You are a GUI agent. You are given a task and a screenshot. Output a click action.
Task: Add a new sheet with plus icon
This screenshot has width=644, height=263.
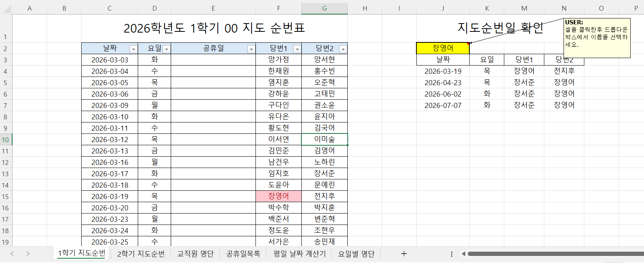[x=404, y=254]
